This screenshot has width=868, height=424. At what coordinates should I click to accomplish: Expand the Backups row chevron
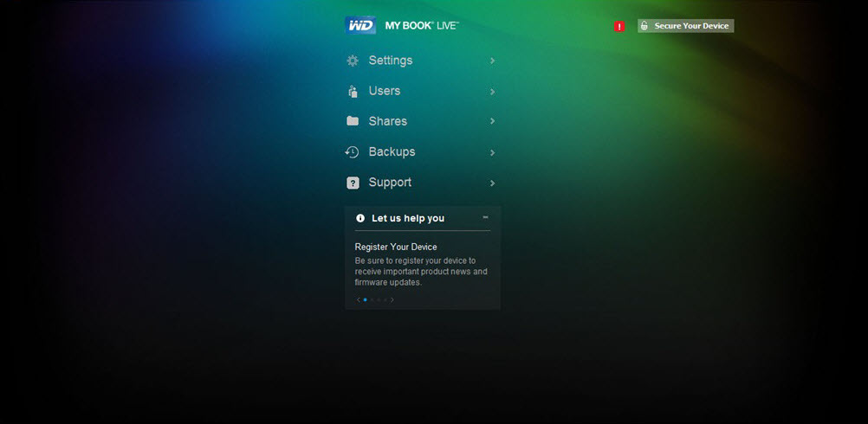(492, 152)
